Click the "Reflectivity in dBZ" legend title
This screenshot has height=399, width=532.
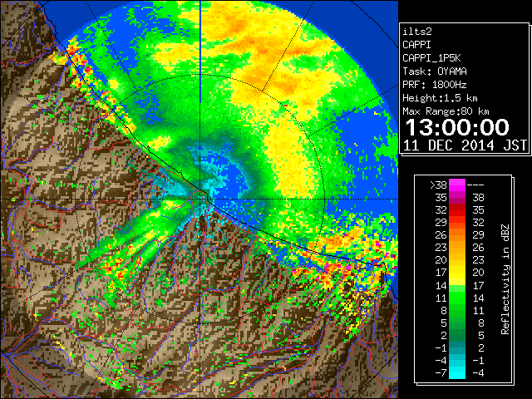click(505, 279)
